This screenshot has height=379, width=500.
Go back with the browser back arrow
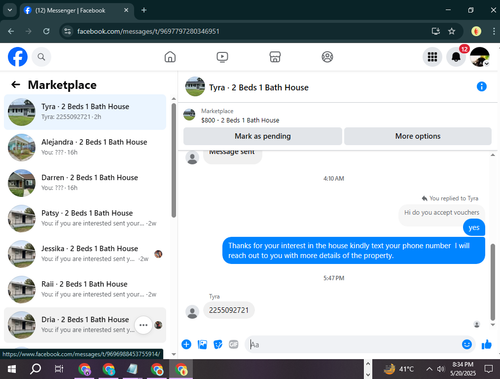click(11, 31)
